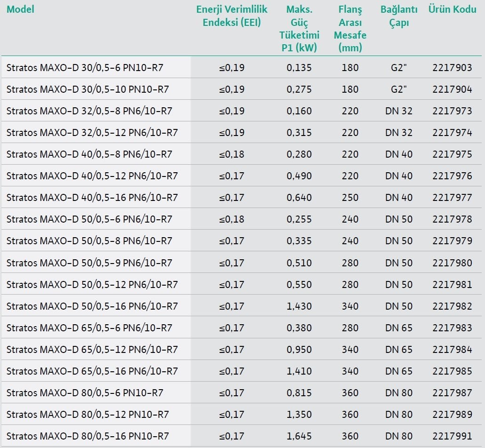Select model Stratos MAXO-D 65/0,5-16 PN6/10-R7
Viewport: 485px width, 448px height.
[x=92, y=371]
